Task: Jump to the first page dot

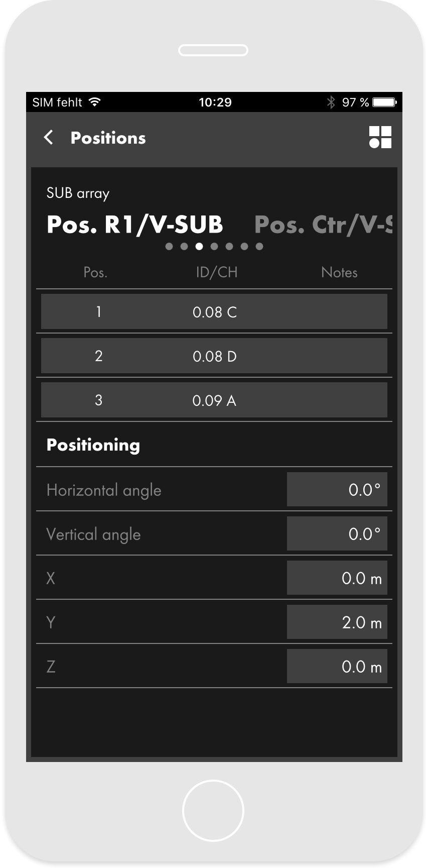Action: coord(169,246)
